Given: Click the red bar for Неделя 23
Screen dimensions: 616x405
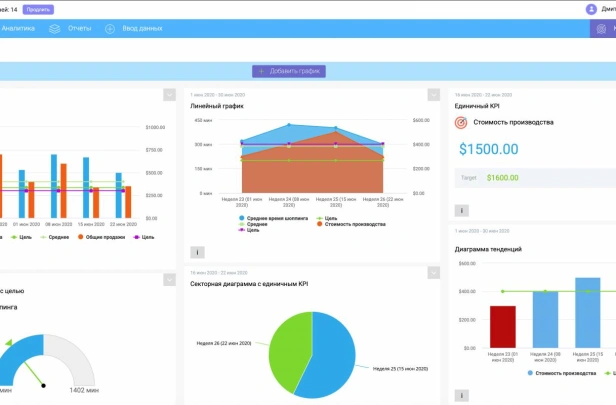Looking at the screenshot, I should pos(503,327).
